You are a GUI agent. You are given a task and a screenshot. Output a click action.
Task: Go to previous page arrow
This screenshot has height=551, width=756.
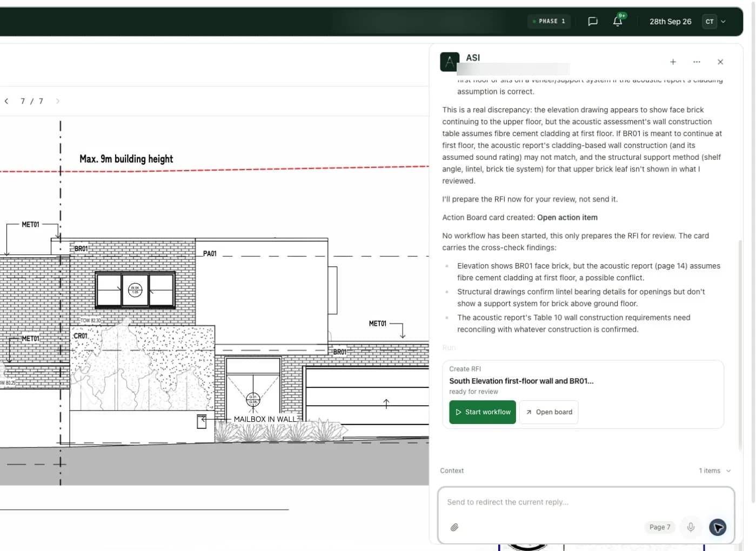coord(6,101)
